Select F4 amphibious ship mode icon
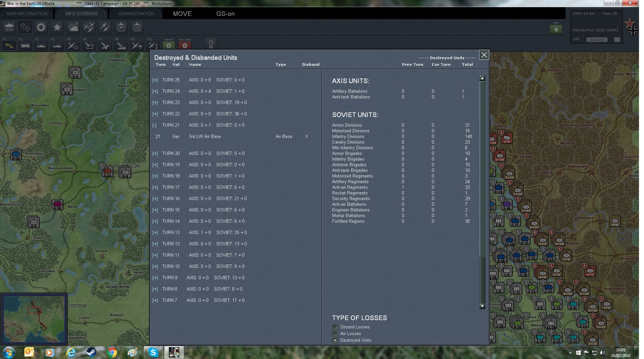This screenshot has width=644, height=359. point(57,46)
